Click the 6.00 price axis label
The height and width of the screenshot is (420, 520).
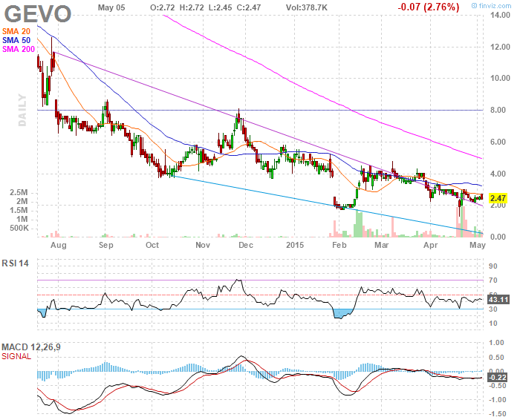point(498,142)
